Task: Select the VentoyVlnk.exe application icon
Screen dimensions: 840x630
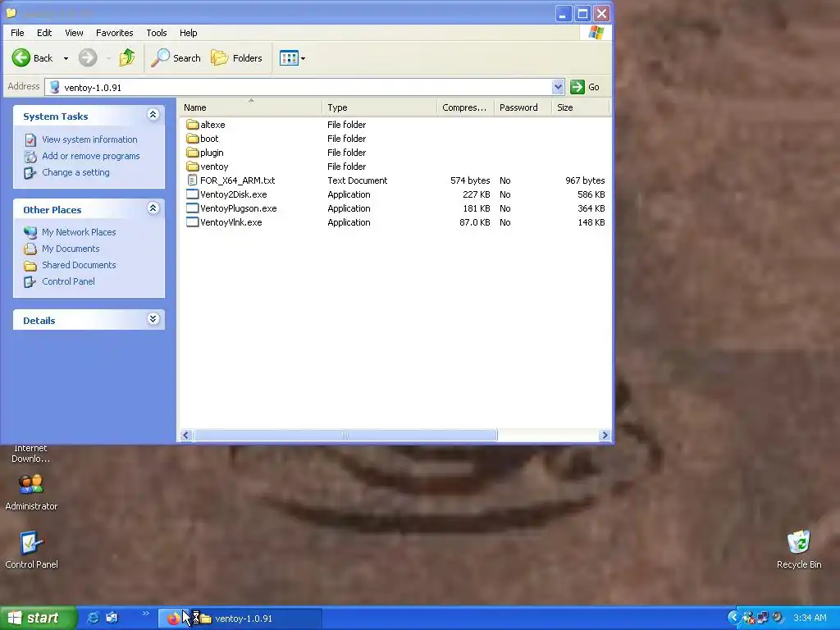Action: tap(192, 221)
